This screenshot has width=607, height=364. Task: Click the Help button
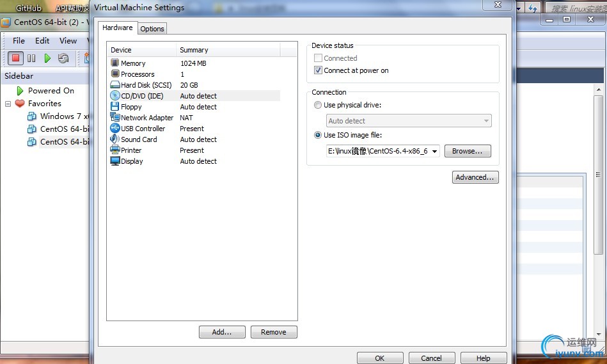[484, 358]
